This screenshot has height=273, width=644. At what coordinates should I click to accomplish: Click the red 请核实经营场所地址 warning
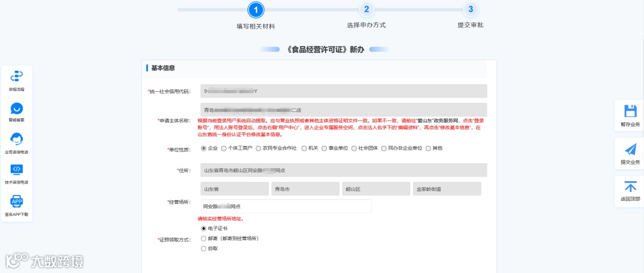[x=222, y=218]
